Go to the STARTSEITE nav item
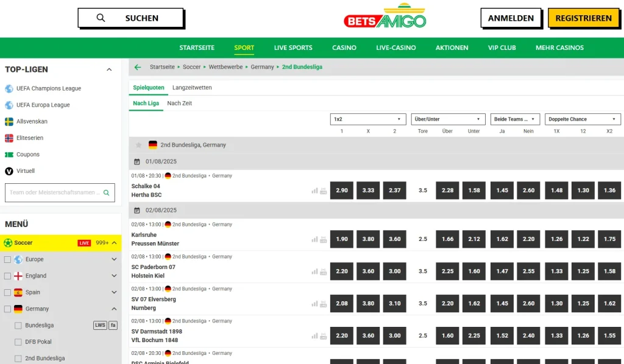Image resolution: width=624 pixels, height=364 pixels. 197,47
